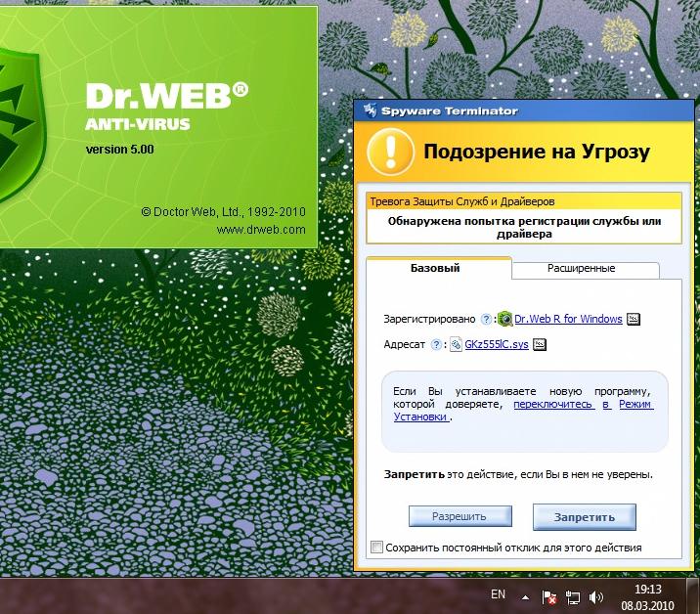Click the yellow exclamation warning icon

(390, 152)
